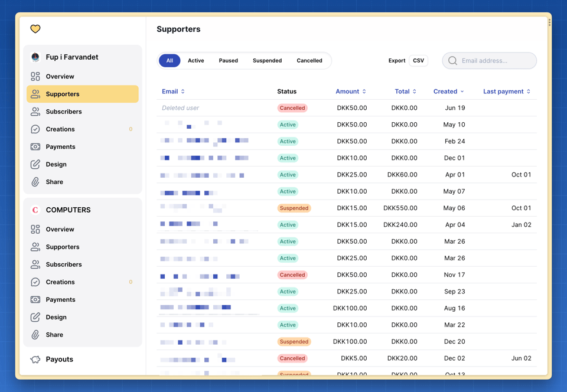
Task: Open Payments icon under COMPUTERS
Action: click(35, 299)
